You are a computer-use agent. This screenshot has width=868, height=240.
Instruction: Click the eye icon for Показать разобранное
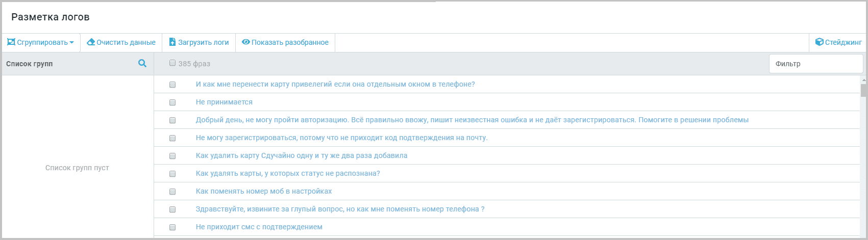point(246,42)
